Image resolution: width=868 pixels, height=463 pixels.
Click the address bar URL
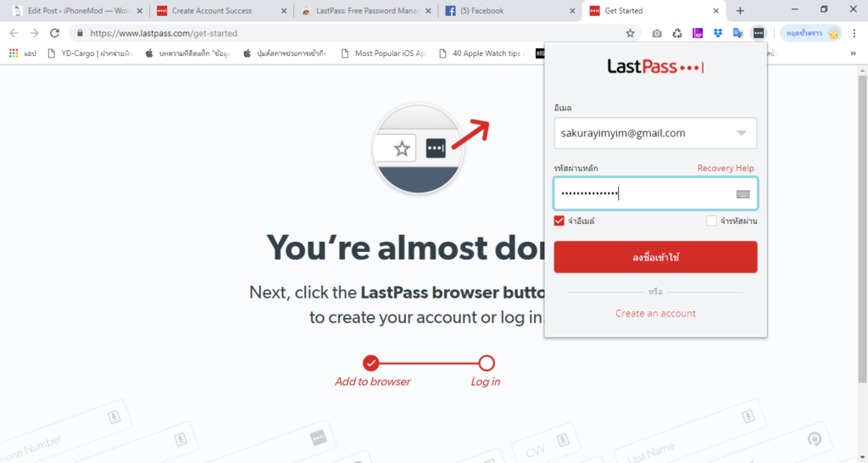(164, 33)
